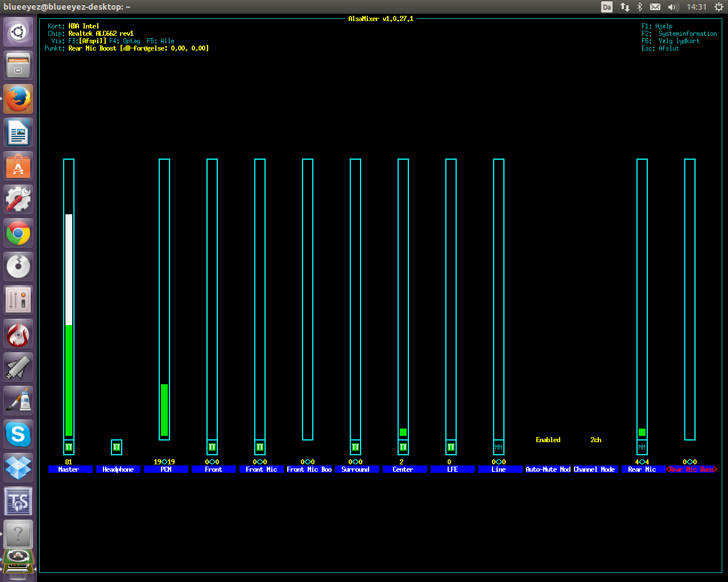Click Esc Afslut entry
Screen dimensions: 728x582
coord(660,48)
